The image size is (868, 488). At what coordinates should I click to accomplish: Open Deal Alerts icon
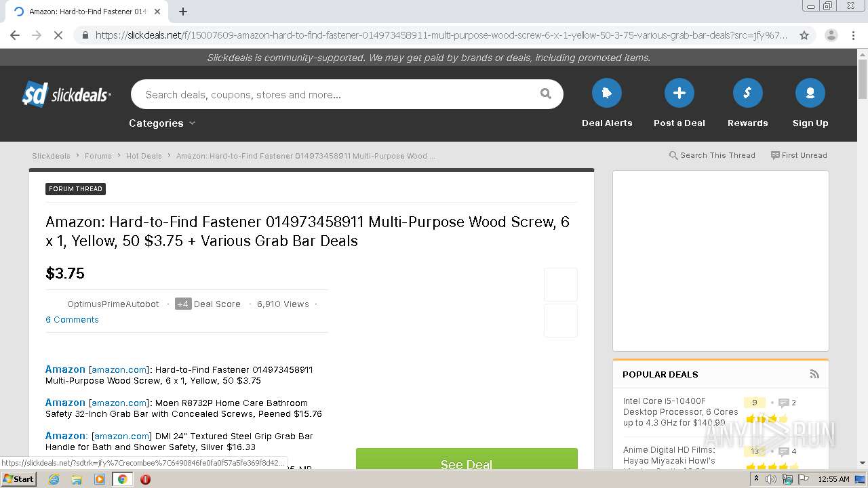click(607, 93)
